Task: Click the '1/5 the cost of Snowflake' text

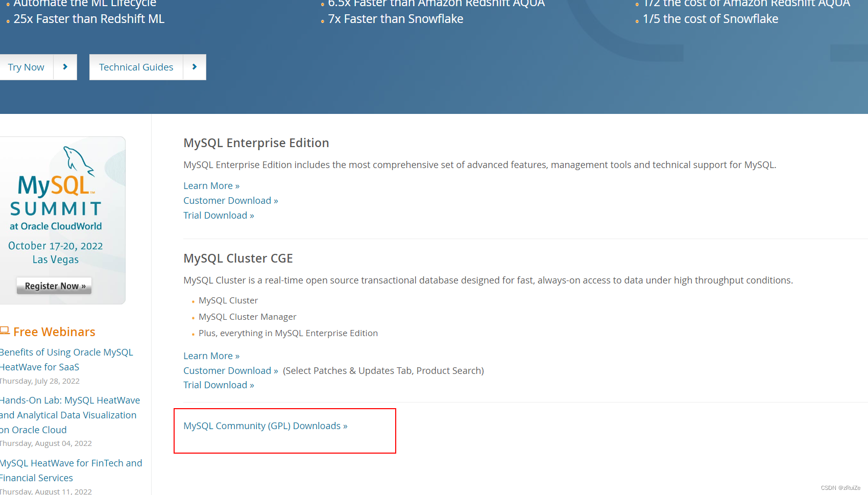Action: (x=710, y=19)
